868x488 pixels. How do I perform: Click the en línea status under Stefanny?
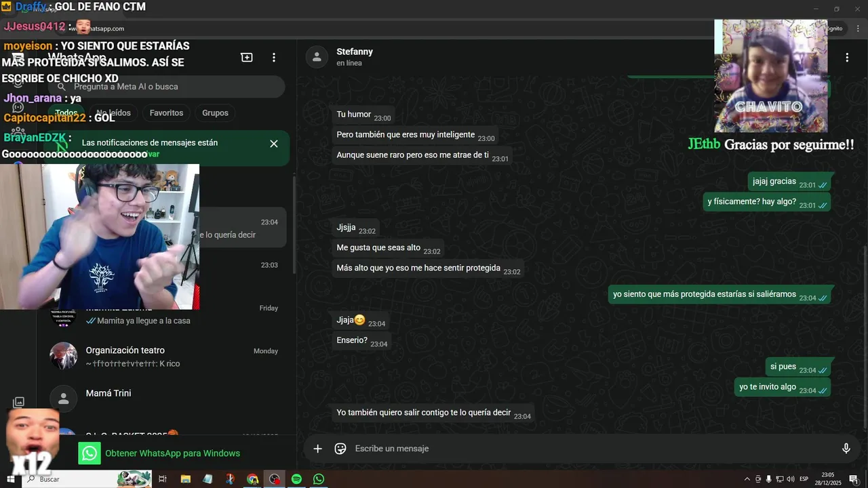[x=349, y=63]
